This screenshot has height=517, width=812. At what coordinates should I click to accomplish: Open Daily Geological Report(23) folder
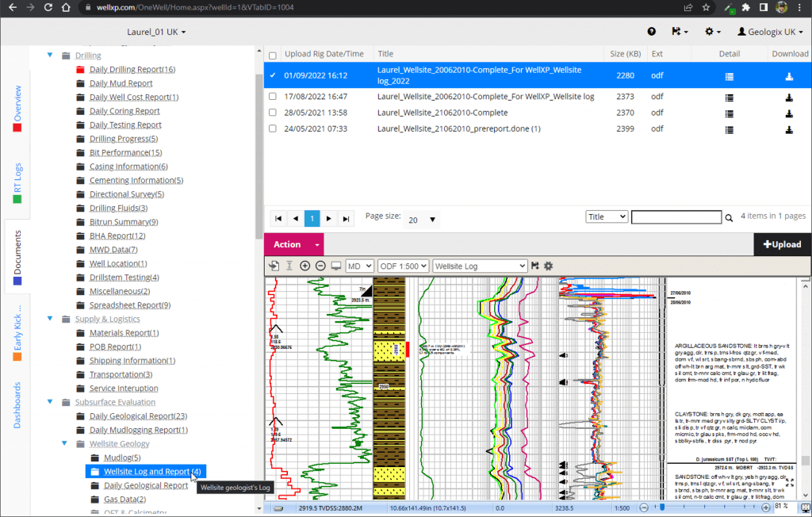coord(138,416)
